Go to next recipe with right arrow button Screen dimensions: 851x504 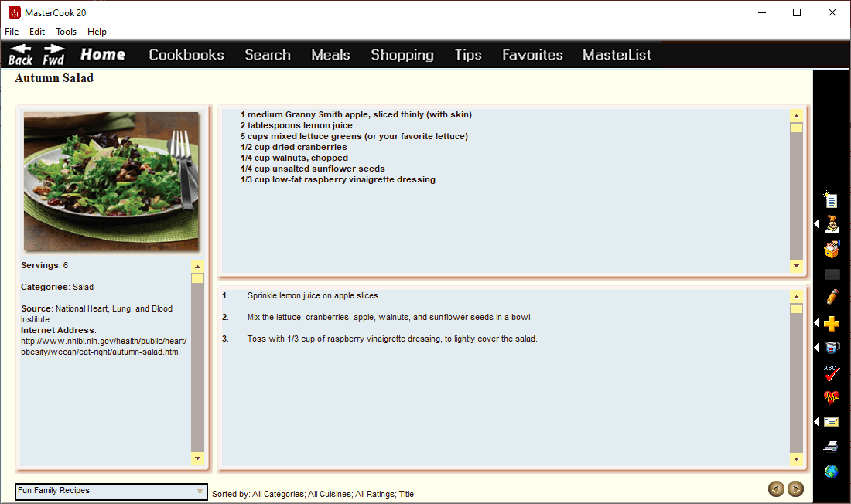tap(795, 489)
